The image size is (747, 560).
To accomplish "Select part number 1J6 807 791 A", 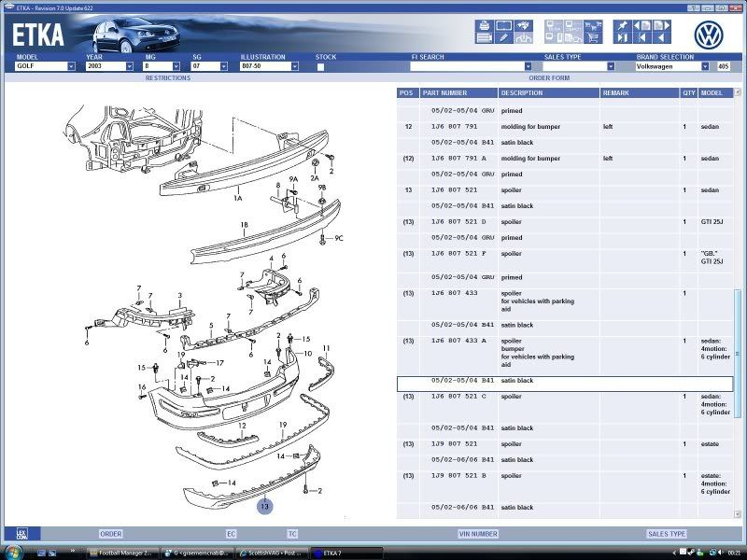I will point(458,158).
